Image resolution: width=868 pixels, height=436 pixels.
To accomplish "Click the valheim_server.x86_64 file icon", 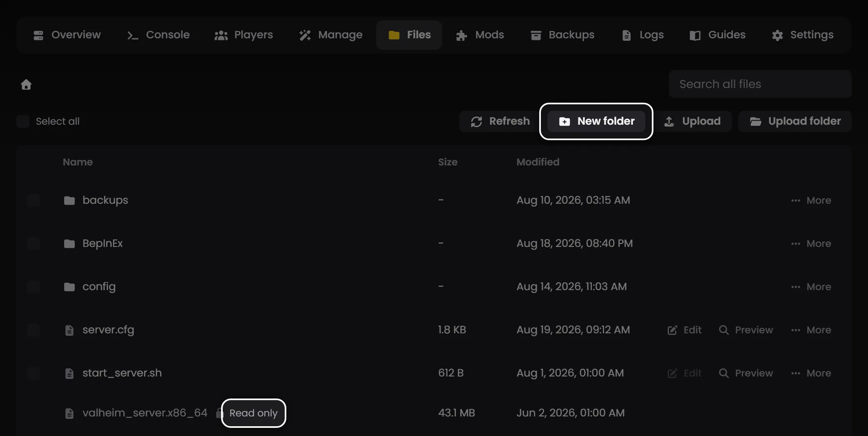I will pos(69,413).
